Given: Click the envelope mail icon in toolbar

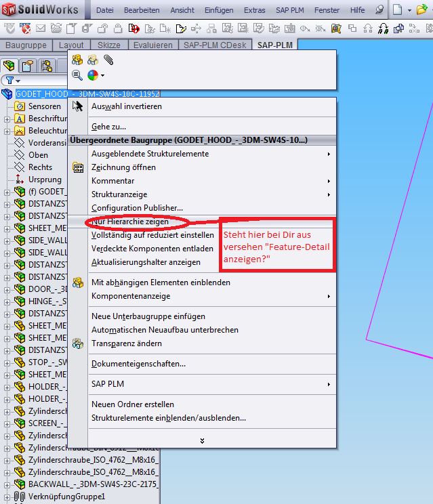Looking at the screenshot, I should (x=41, y=28).
